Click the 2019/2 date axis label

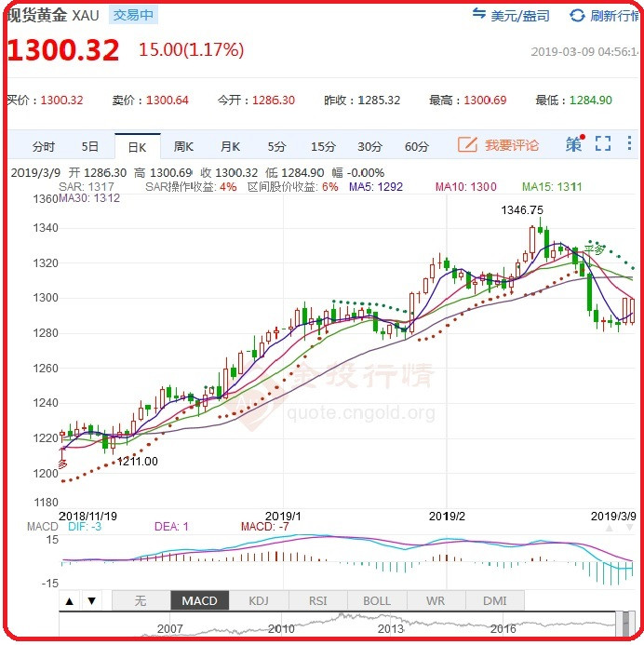point(447,517)
